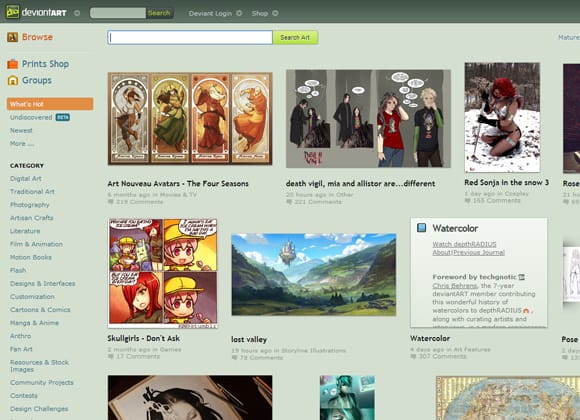The width and height of the screenshot is (580, 420).
Task: Expand arrow next to Shop
Action: 275,13
